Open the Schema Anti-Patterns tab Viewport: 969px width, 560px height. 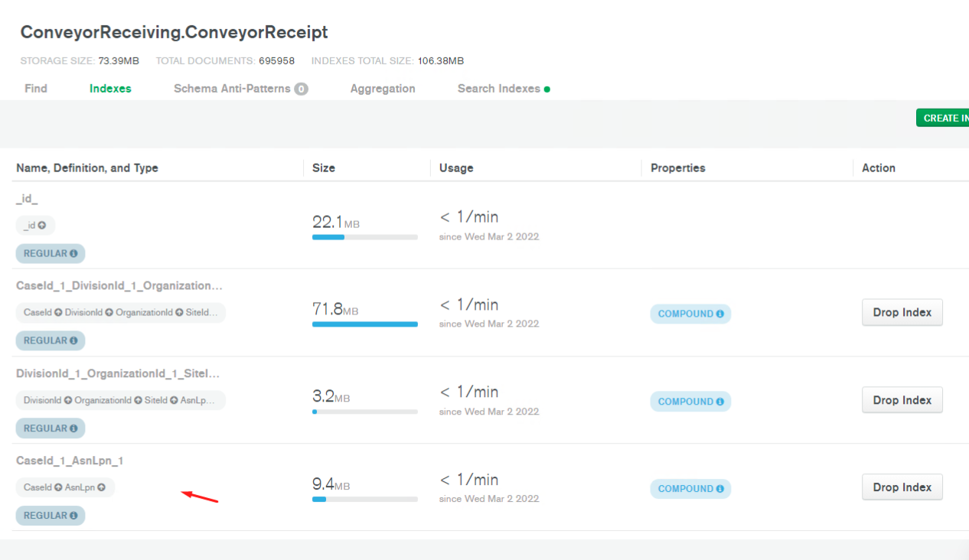232,89
